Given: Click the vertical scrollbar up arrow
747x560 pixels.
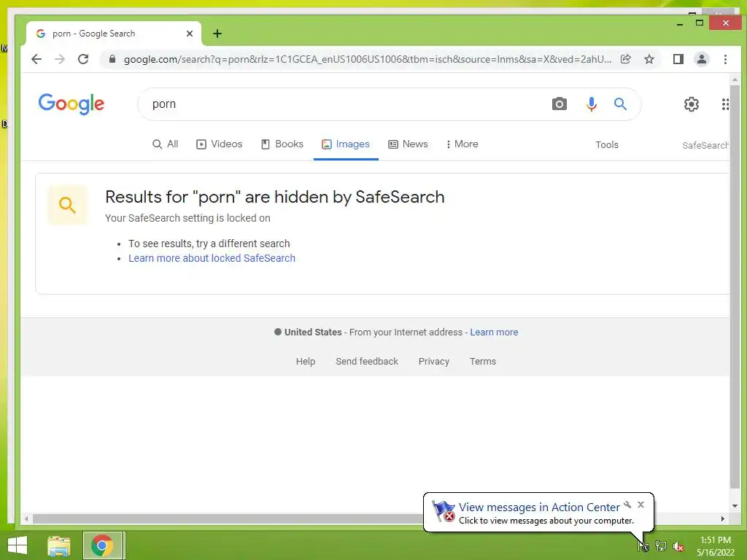Looking at the screenshot, I should coord(735,80).
